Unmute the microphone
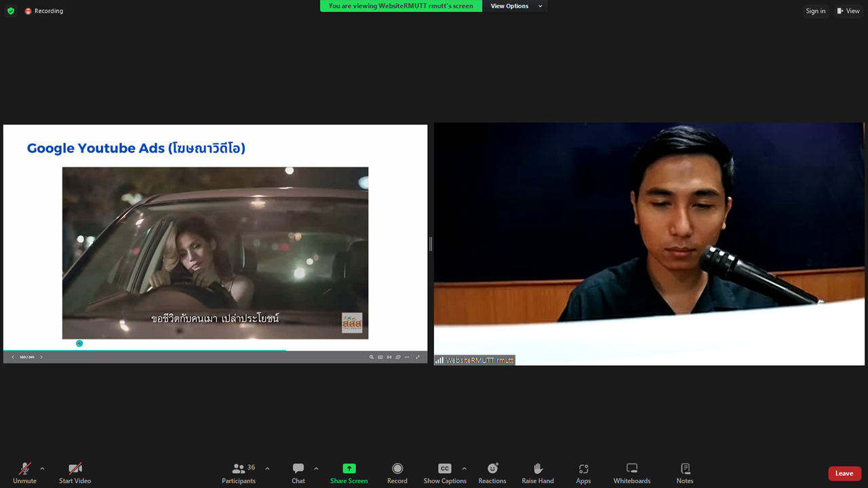The image size is (868, 488). pyautogui.click(x=24, y=473)
